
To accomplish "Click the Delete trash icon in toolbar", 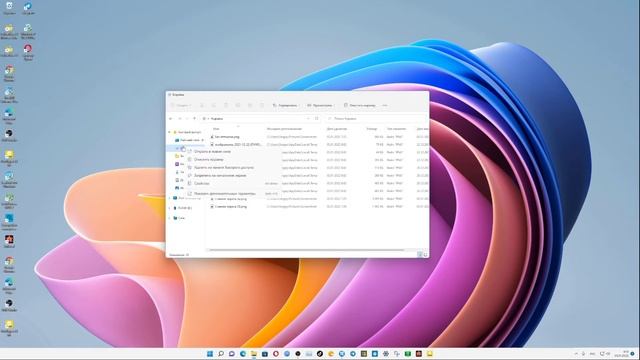I will [x=262, y=105].
